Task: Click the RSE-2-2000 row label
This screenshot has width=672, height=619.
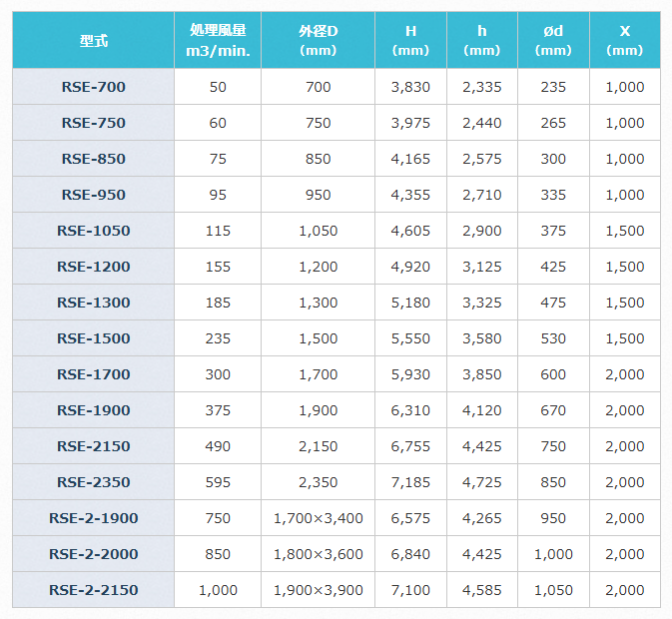Action: pyautogui.click(x=93, y=554)
